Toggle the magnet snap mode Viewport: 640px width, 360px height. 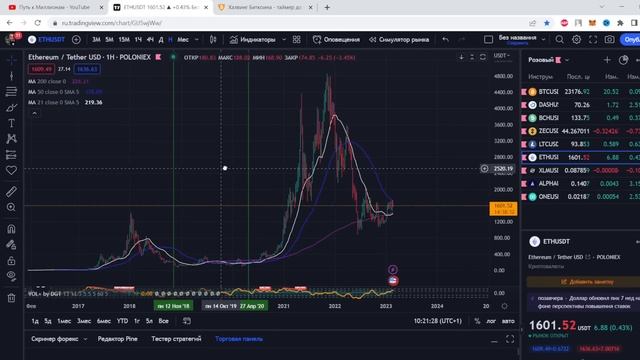click(11, 229)
